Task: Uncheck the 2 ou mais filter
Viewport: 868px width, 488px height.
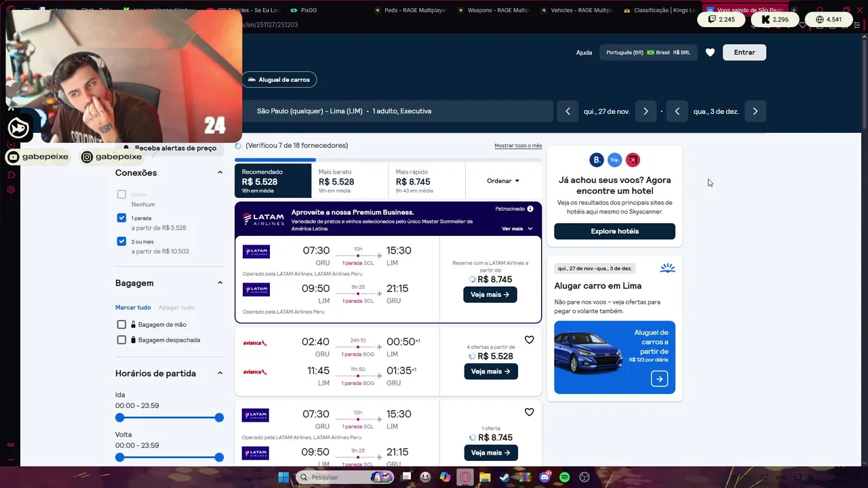Action: (x=121, y=241)
